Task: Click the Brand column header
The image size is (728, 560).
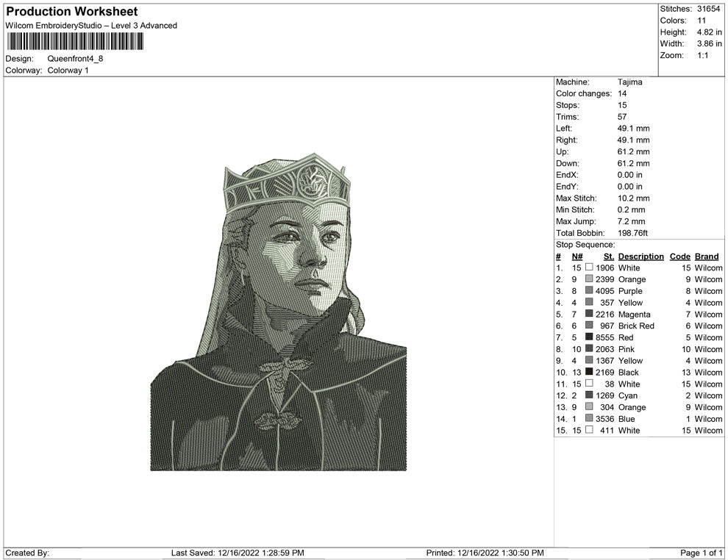Action: coord(707,256)
